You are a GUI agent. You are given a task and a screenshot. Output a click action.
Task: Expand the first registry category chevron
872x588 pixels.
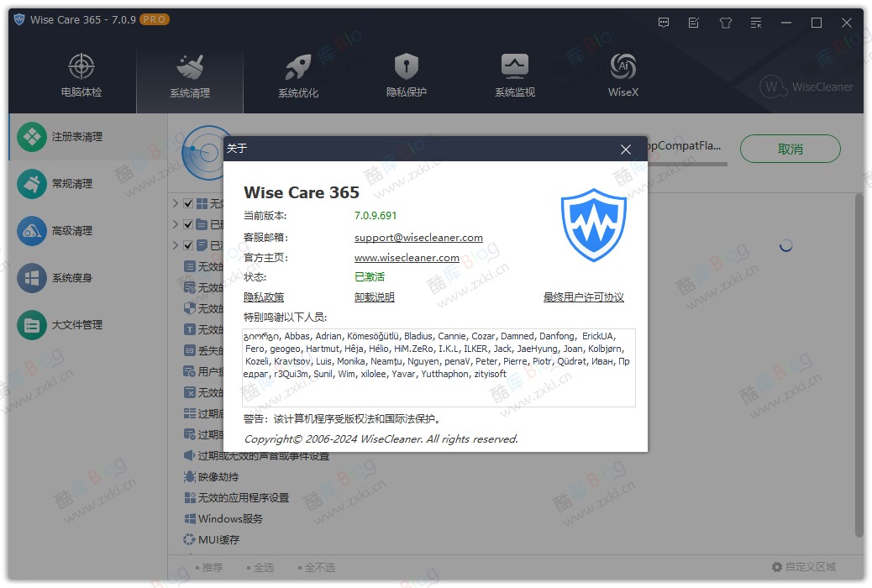point(174,202)
